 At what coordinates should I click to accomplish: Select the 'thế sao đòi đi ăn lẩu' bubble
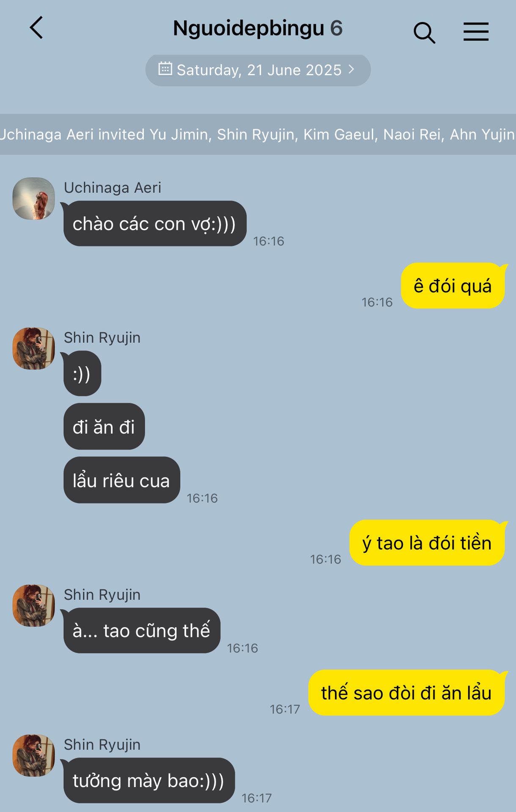(406, 693)
